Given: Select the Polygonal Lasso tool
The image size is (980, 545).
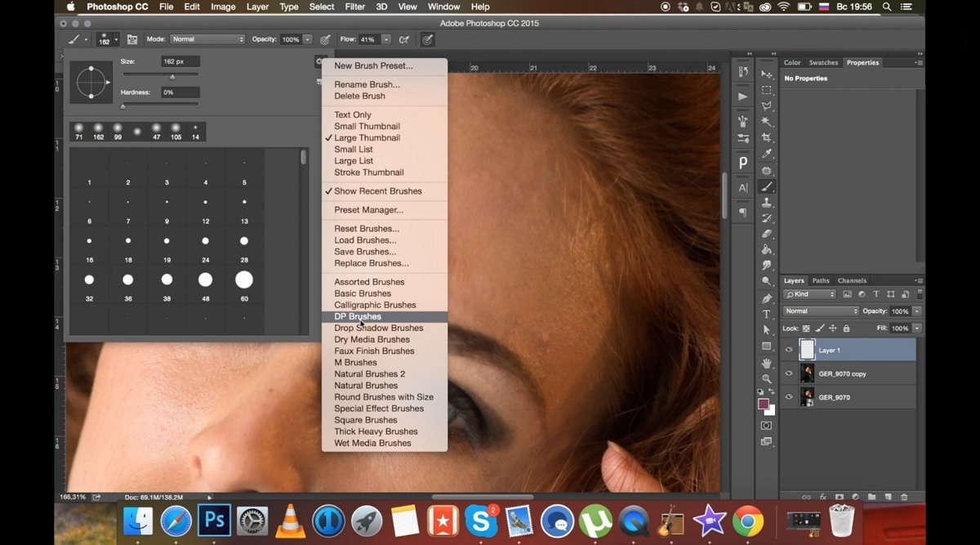Looking at the screenshot, I should (766, 106).
